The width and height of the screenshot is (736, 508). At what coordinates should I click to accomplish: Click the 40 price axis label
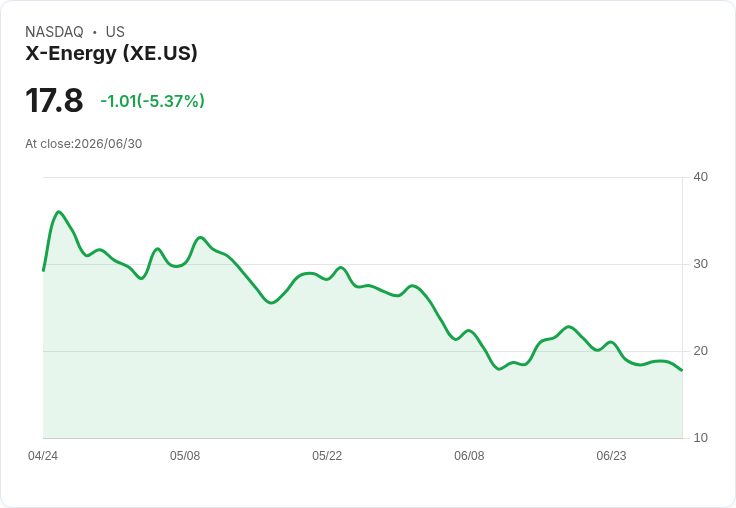click(700, 177)
